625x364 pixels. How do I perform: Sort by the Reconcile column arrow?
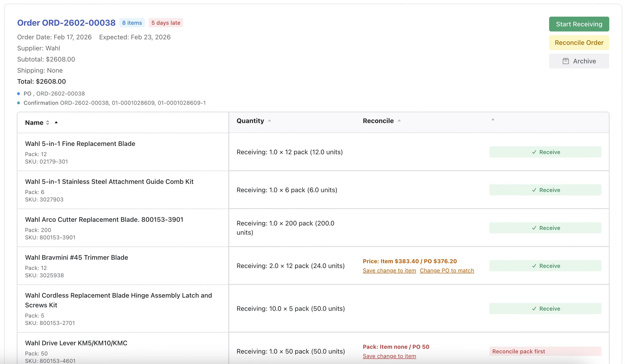[x=399, y=121]
